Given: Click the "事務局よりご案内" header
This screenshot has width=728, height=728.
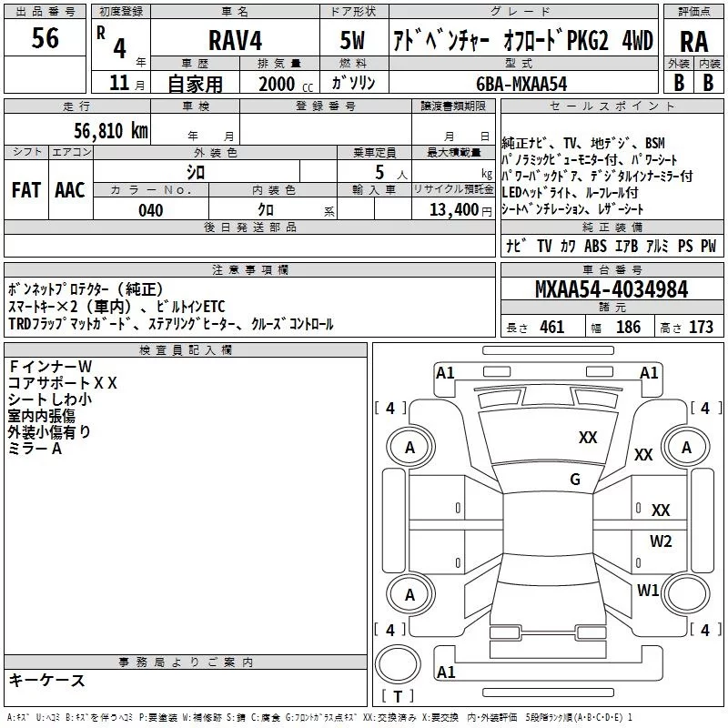Looking at the screenshot, I should point(186,662).
